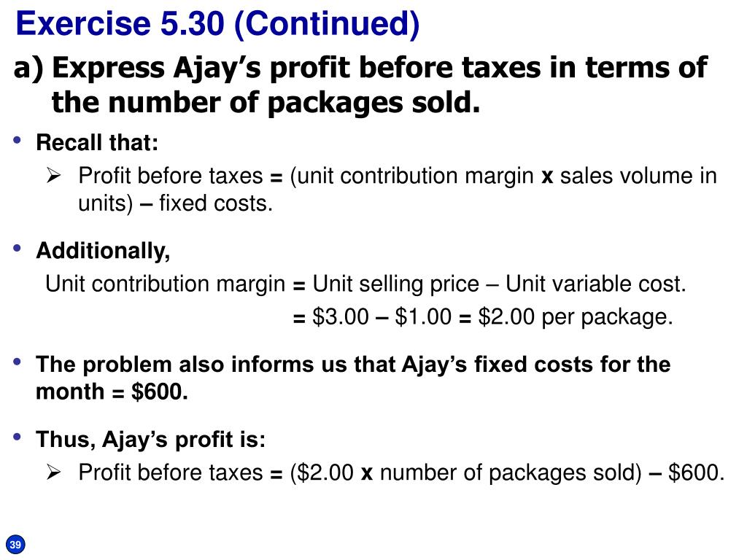747x560 pixels.
Task: Click the arrow bullet before first Profit before taxes
Action: pos(54,176)
